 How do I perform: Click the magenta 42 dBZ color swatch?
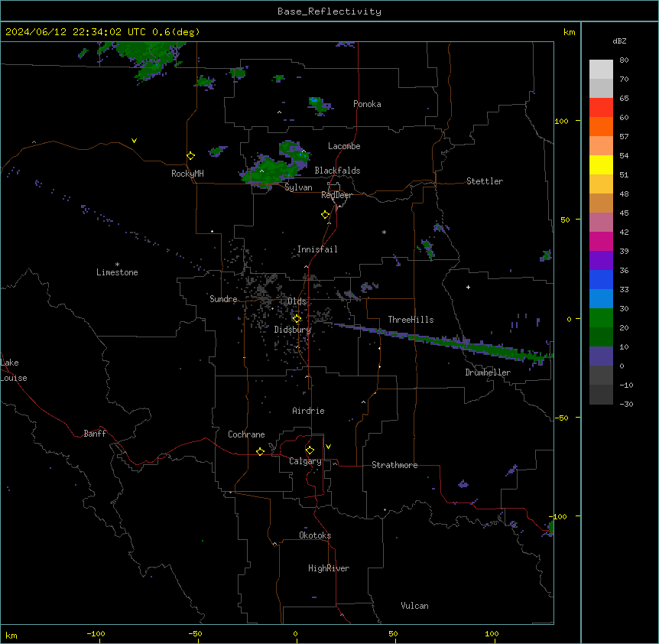[601, 241]
